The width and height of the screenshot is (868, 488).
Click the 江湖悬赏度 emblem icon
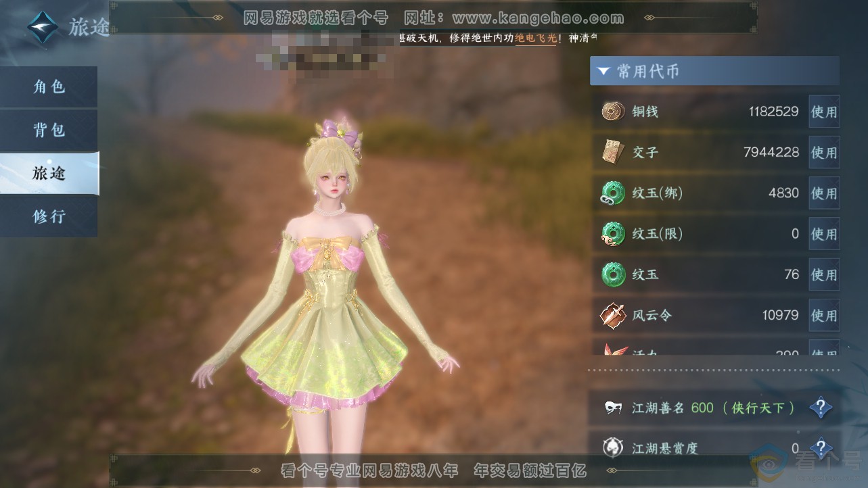coord(613,447)
